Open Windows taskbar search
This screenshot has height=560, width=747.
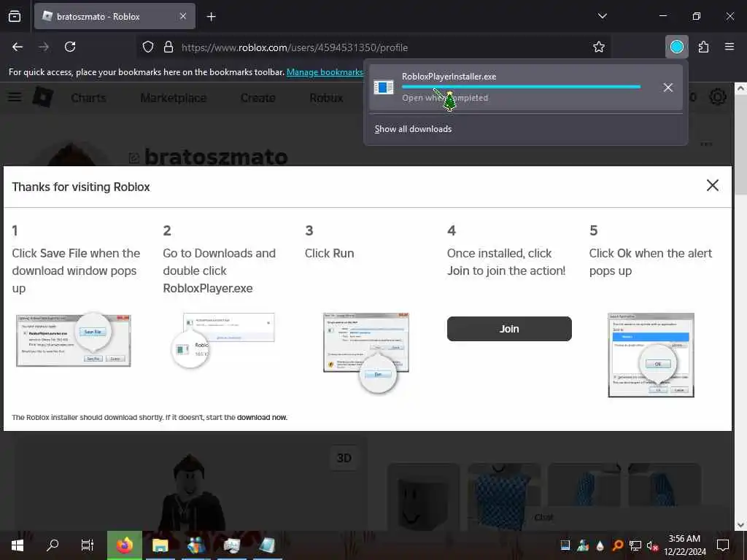pyautogui.click(x=53, y=545)
